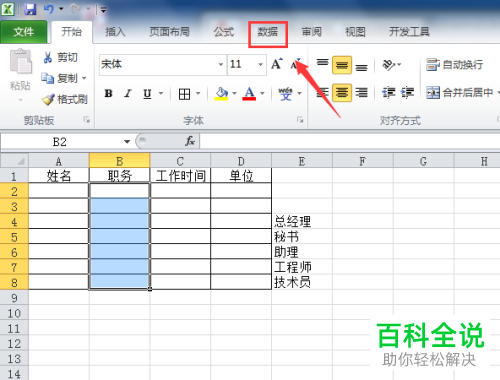
Task: Open the 公式 tab
Action: point(224,32)
